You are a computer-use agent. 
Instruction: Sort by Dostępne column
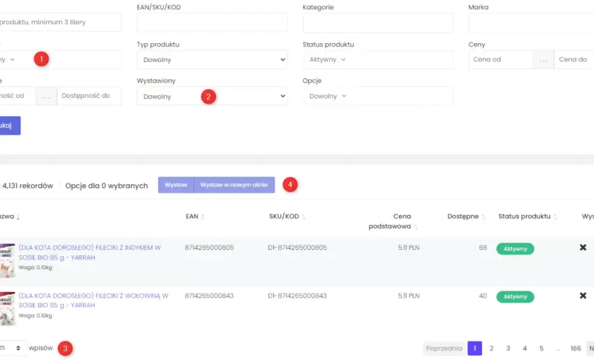click(466, 216)
